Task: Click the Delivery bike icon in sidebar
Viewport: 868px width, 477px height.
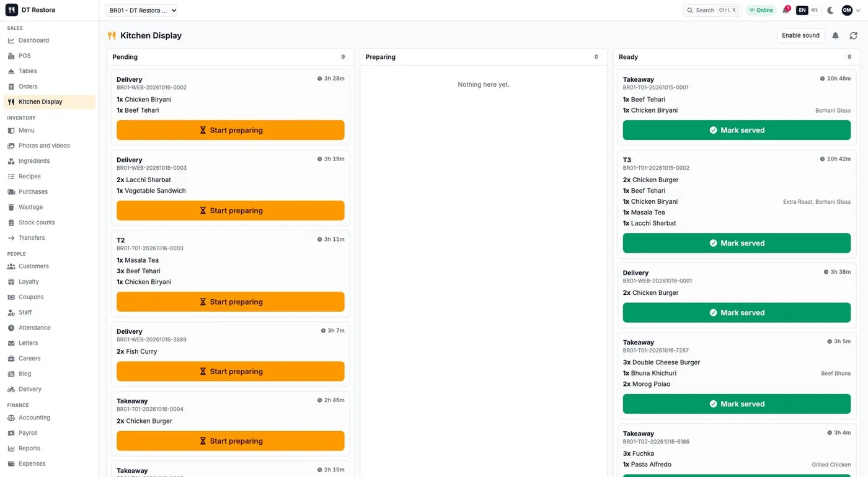Action: (x=11, y=389)
